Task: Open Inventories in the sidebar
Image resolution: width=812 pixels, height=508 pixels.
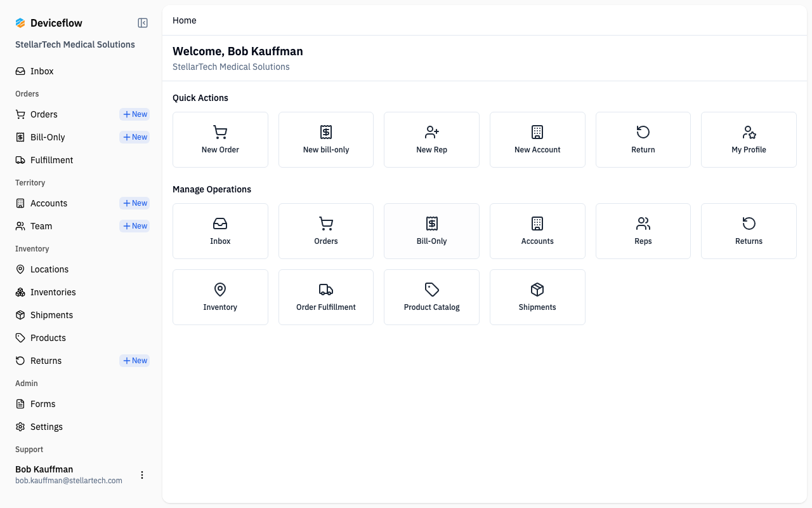Action: pyautogui.click(x=82, y=292)
